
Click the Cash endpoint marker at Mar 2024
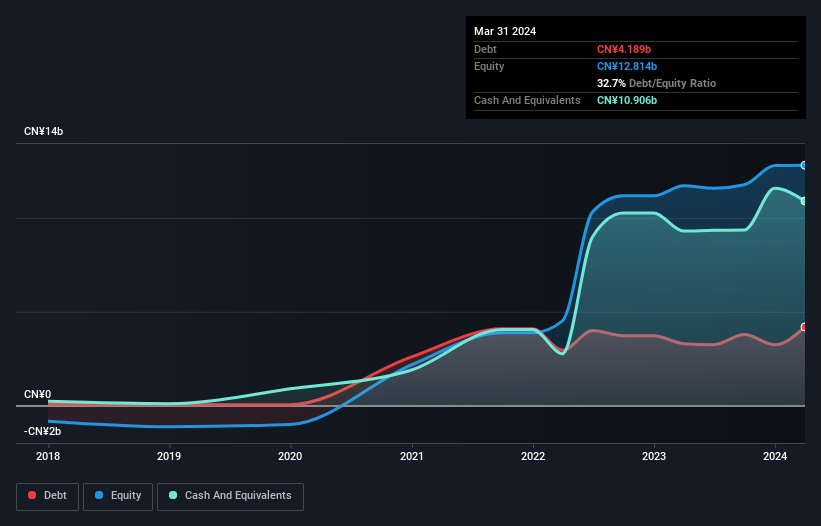pyautogui.click(x=804, y=201)
